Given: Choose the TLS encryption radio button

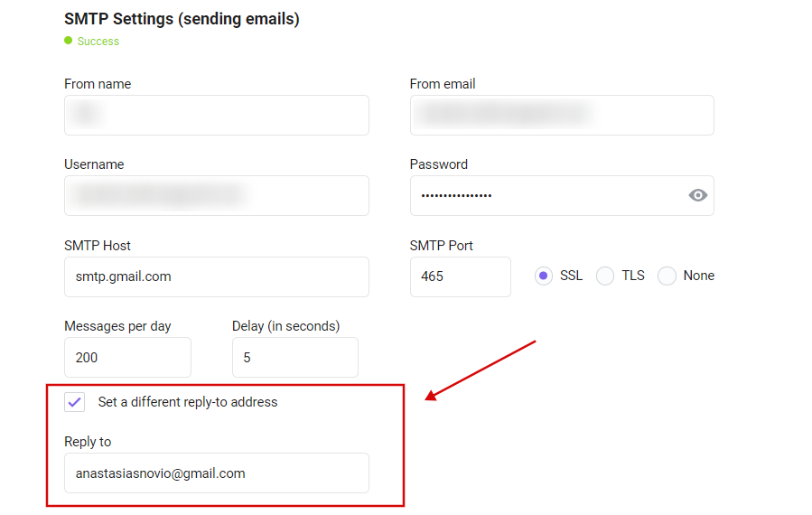Looking at the screenshot, I should (x=605, y=276).
